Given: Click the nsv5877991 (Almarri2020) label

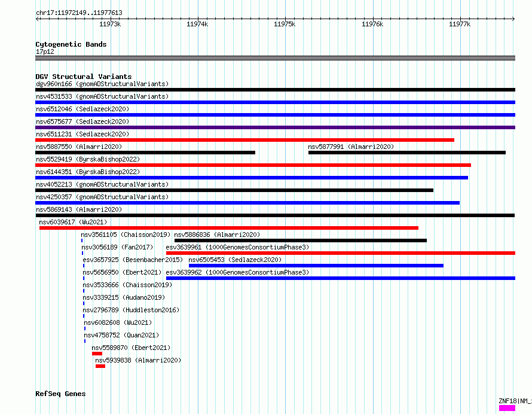Looking at the screenshot, I should (x=351, y=147).
